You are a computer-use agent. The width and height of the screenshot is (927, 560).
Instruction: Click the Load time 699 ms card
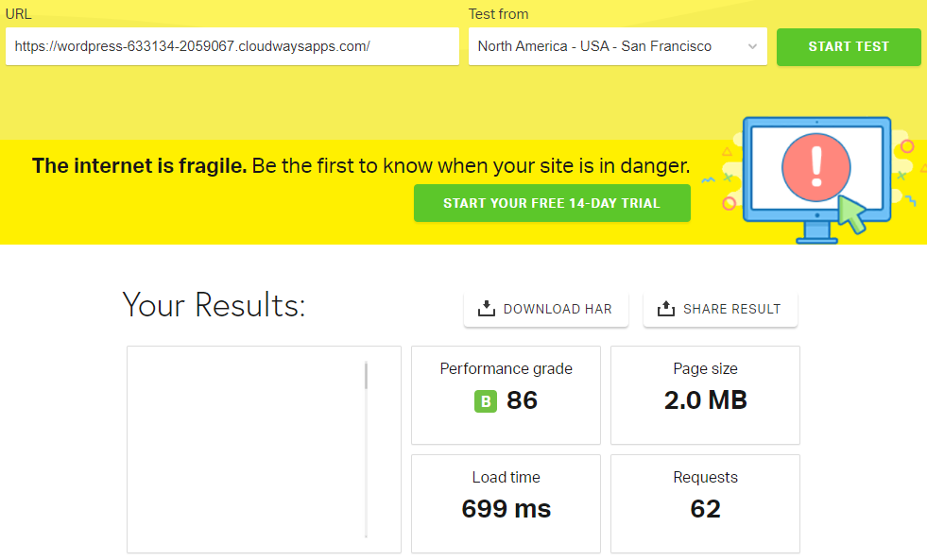pyautogui.click(x=506, y=503)
